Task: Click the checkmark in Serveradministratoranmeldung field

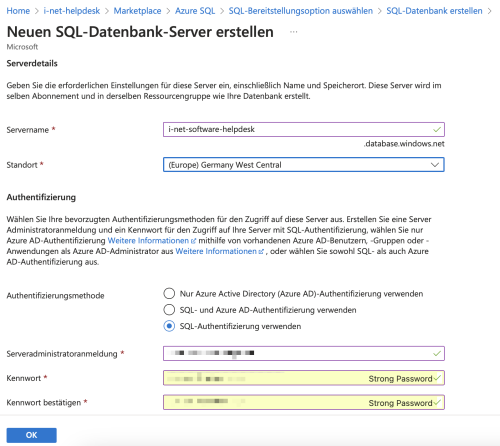Action: 437,353
